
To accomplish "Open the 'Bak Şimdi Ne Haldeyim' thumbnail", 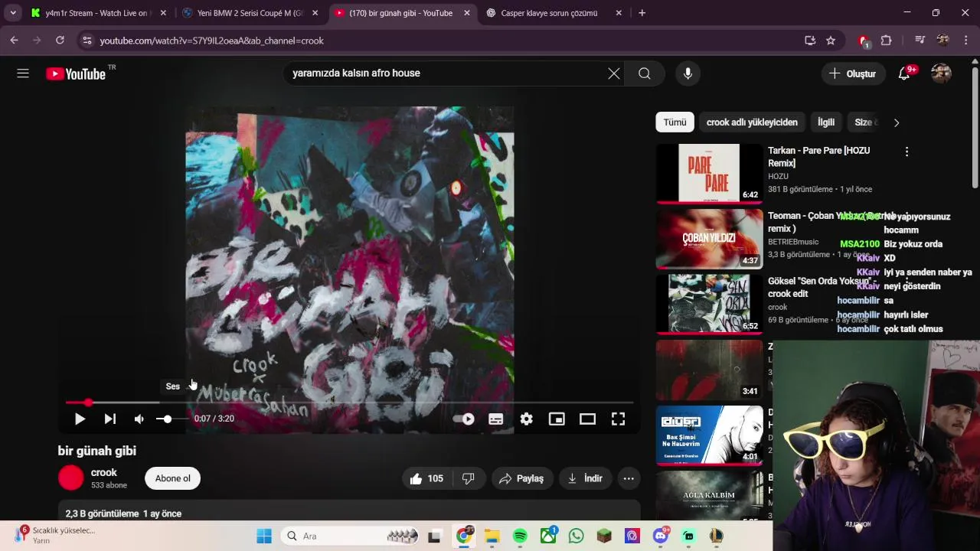I will tap(709, 435).
